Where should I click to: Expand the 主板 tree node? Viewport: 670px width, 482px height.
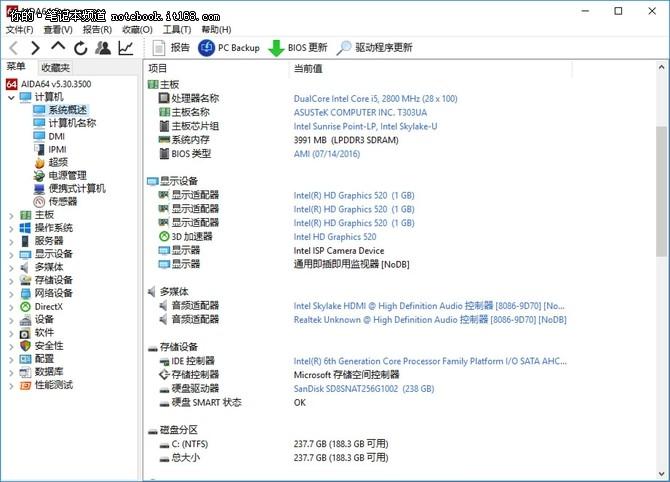pyautogui.click(x=10, y=214)
